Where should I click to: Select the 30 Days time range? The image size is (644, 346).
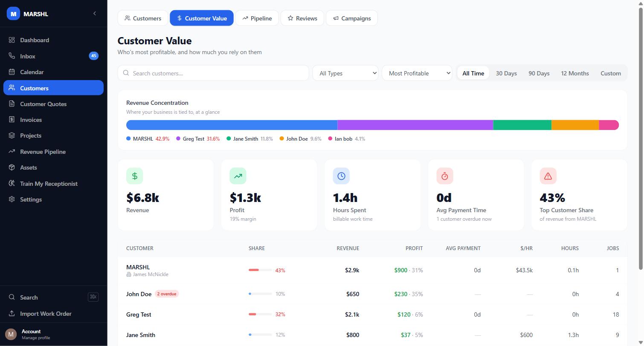coord(506,73)
